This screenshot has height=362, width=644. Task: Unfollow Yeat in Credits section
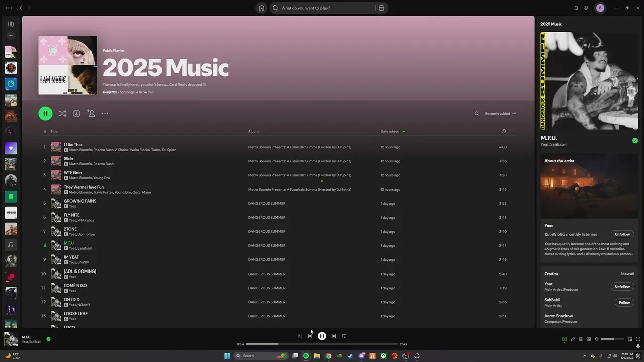point(622,286)
